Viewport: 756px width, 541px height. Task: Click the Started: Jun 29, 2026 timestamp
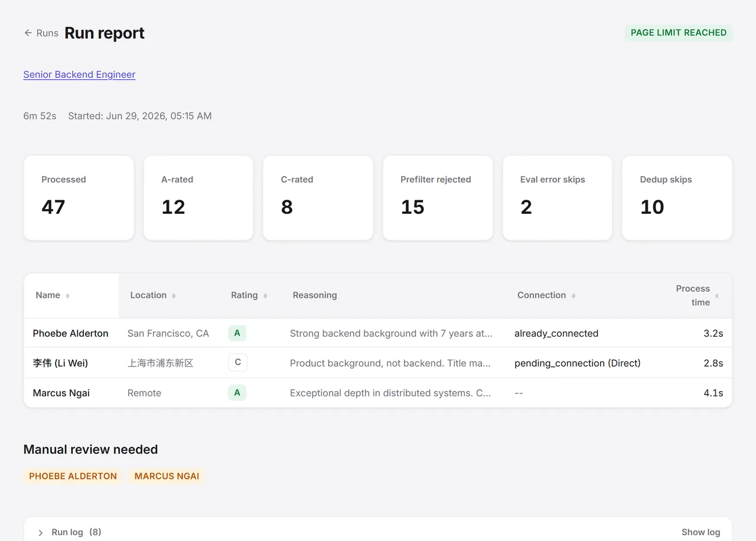pos(140,116)
